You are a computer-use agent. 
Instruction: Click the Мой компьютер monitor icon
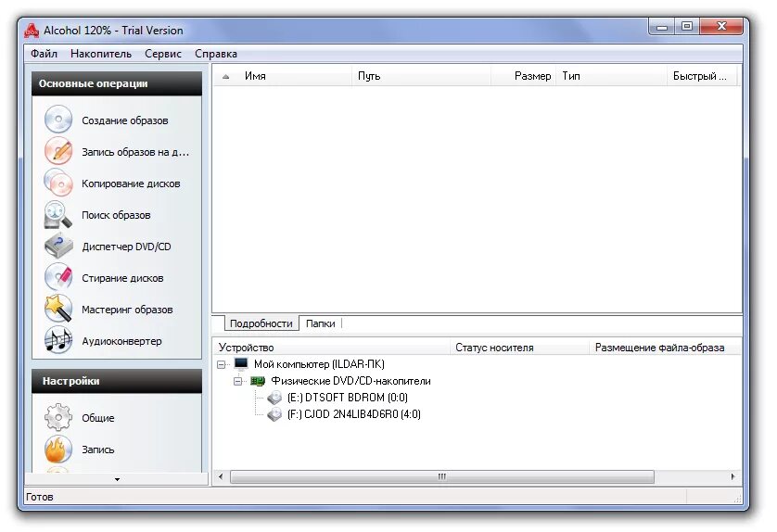241,364
